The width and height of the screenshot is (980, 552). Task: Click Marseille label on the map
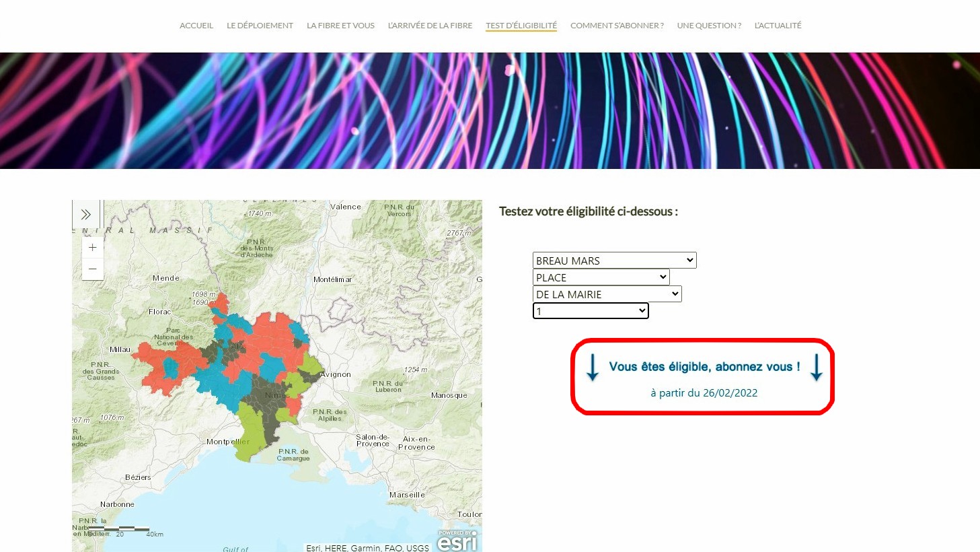point(407,495)
